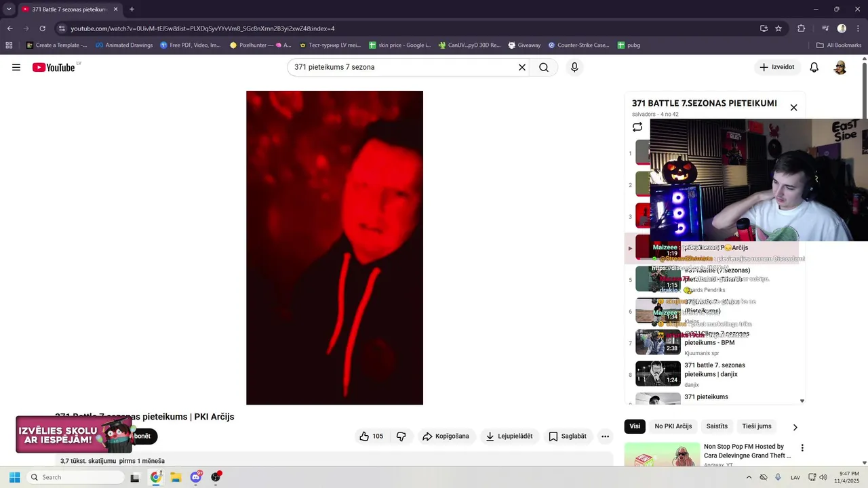The width and height of the screenshot is (868, 488).
Task: Open the media control icon in Chrome
Action: coord(825,28)
